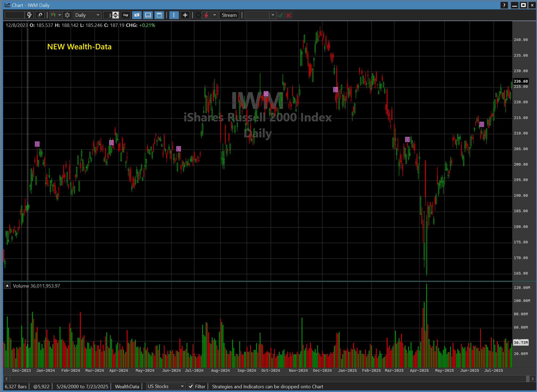This screenshot has width=537, height=392.
Task: Click the Jun-2024 dividend D marker
Action: [179, 149]
